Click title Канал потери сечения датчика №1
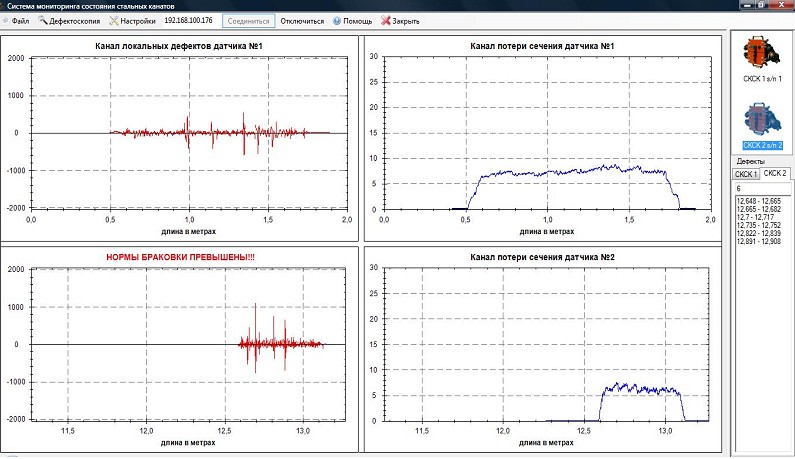 (x=542, y=46)
